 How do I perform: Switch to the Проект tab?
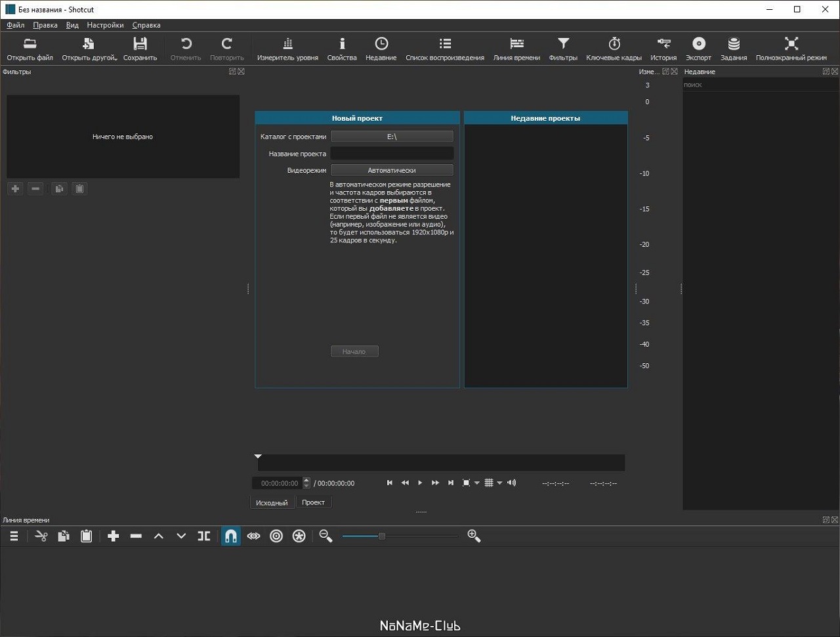pos(313,502)
